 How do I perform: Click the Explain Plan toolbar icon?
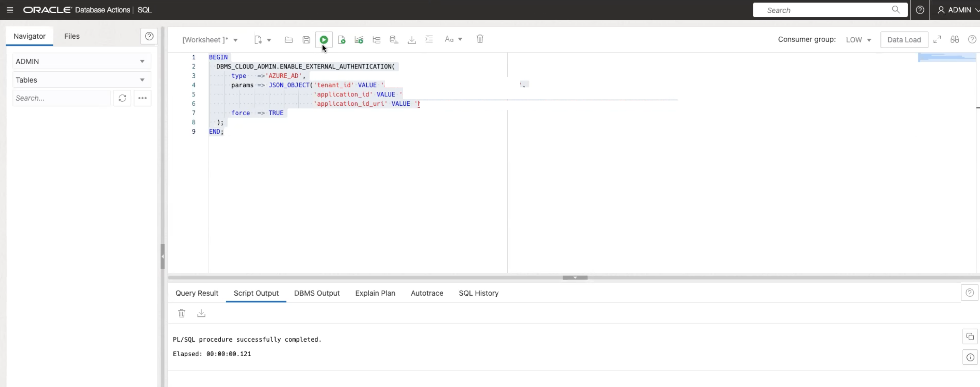(376, 40)
